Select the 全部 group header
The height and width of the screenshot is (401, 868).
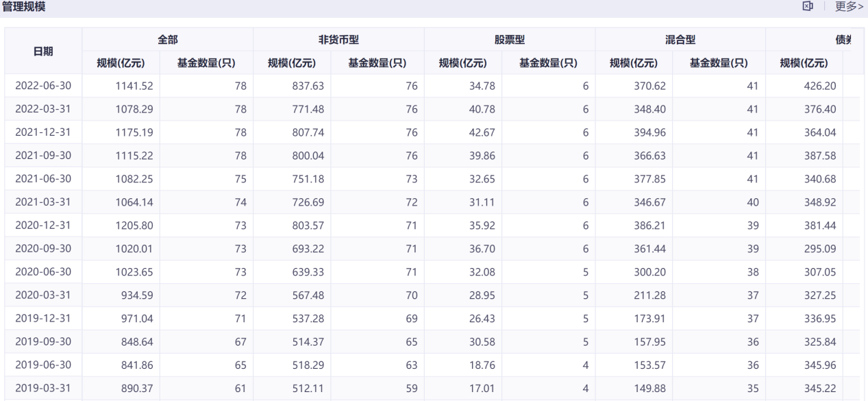coord(168,40)
